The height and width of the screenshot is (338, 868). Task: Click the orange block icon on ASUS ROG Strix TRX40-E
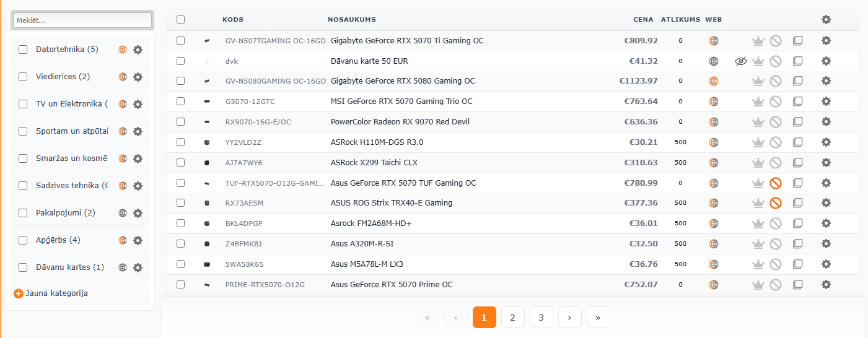click(x=776, y=203)
